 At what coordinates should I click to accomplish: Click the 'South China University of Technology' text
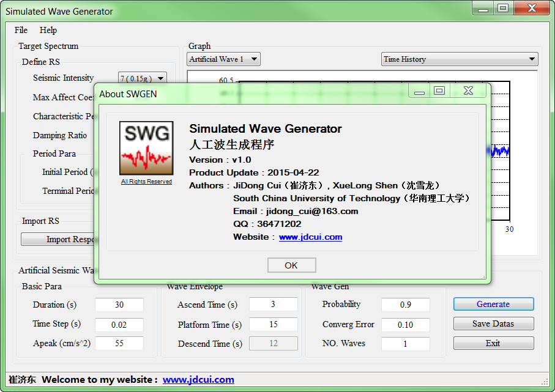[316, 198]
